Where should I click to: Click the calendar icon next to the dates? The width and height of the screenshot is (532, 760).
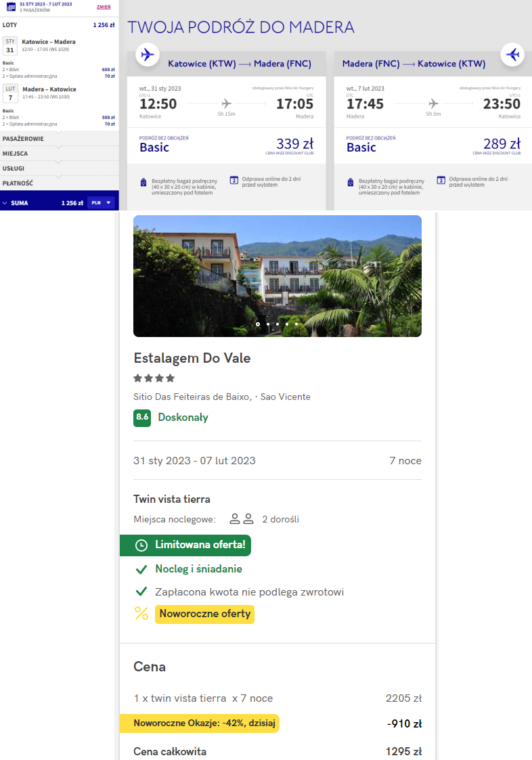coord(11,7)
